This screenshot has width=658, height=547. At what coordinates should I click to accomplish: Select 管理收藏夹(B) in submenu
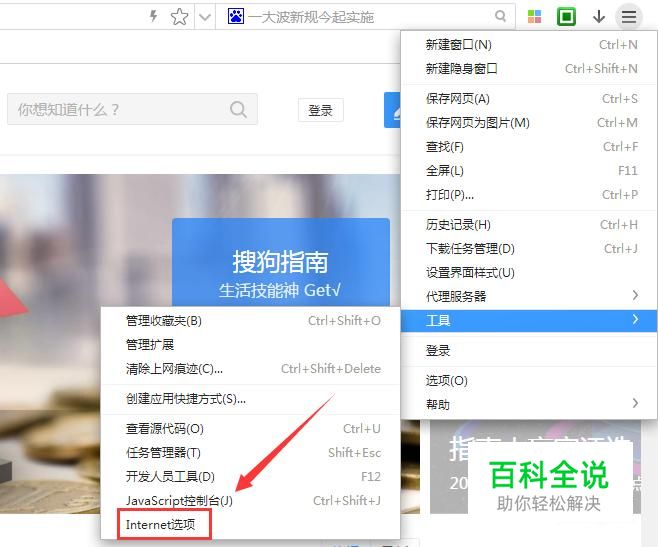tap(251, 321)
